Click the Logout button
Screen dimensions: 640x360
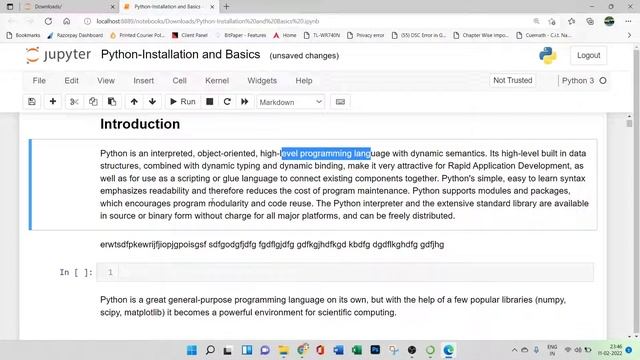588,56
